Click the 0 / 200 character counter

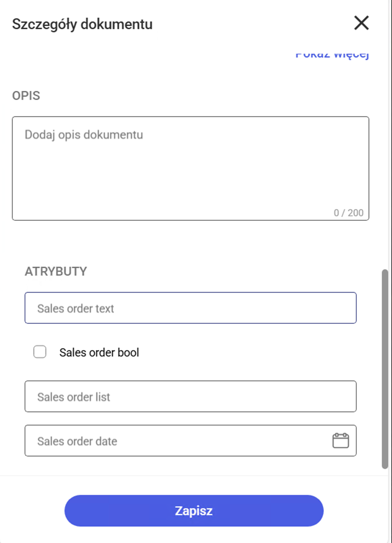point(348,213)
